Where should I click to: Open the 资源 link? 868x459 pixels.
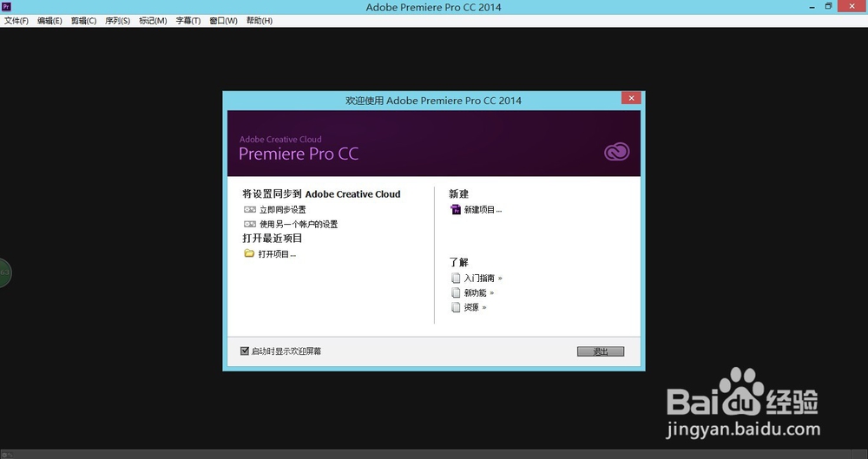(471, 307)
